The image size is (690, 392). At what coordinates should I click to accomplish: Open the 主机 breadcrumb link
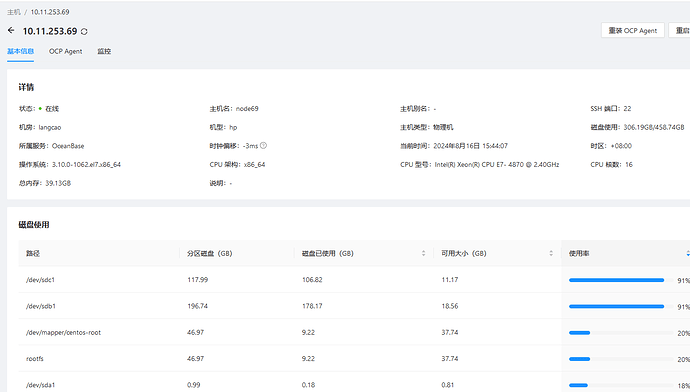(x=14, y=12)
